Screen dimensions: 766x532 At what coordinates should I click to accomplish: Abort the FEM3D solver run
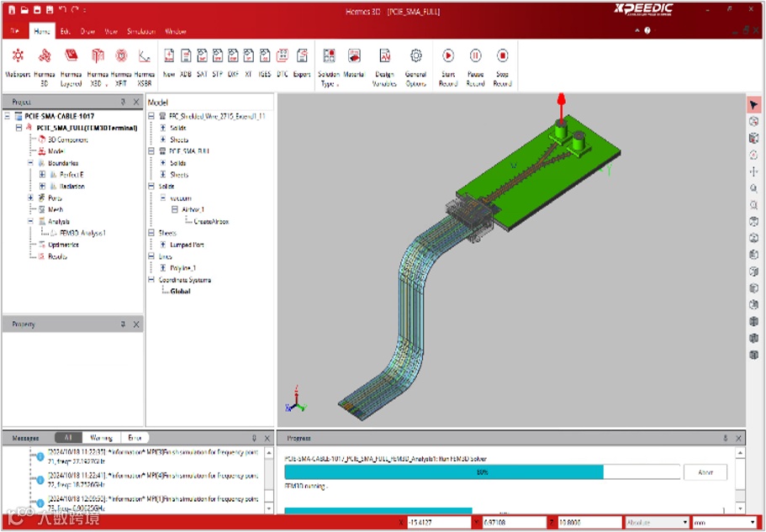pos(705,472)
